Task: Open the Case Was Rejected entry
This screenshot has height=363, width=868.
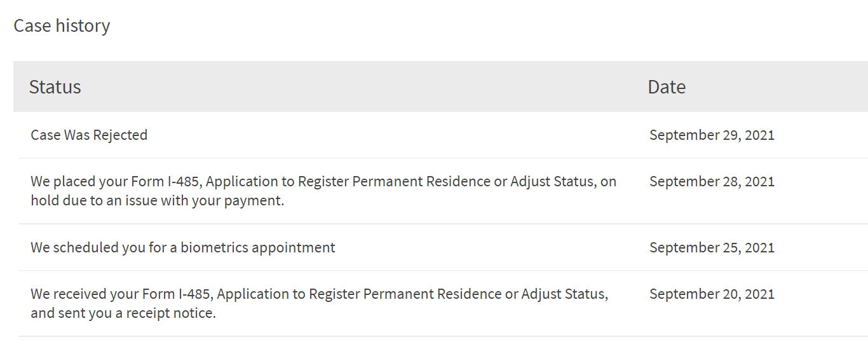Action: (x=89, y=135)
